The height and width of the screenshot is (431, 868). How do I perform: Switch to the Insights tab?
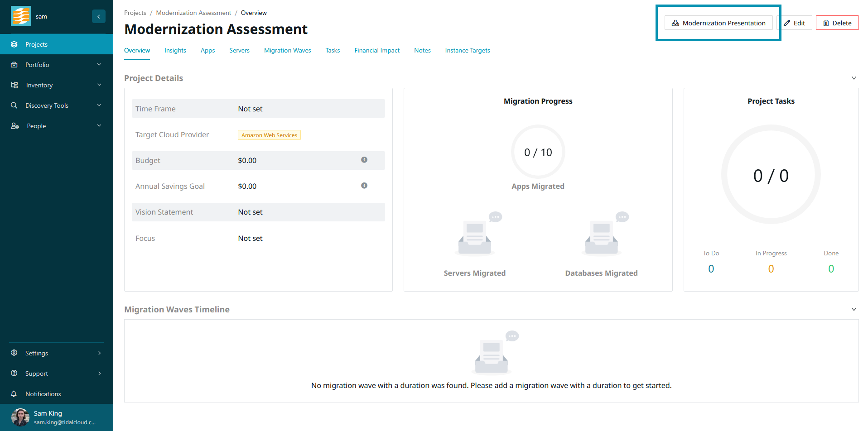175,50
